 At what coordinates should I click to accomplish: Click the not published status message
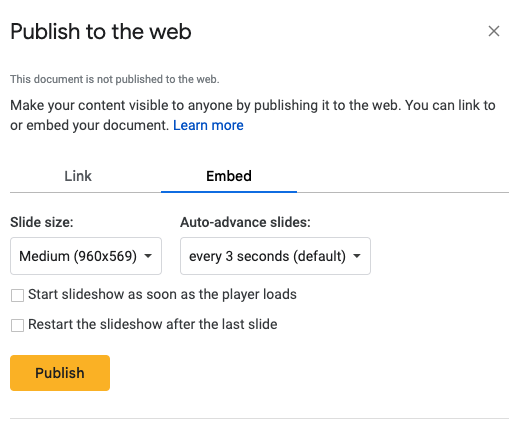tap(115, 79)
